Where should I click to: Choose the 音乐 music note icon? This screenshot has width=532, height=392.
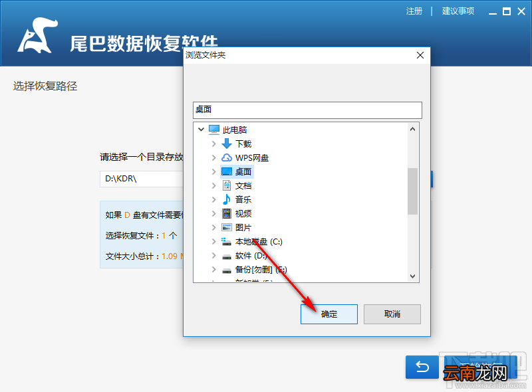[227, 199]
